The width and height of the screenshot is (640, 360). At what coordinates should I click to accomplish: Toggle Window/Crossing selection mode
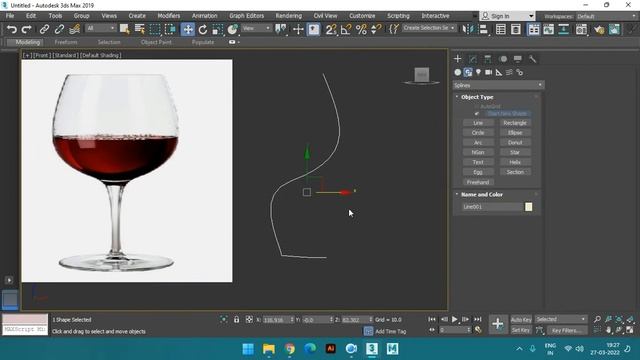click(170, 29)
